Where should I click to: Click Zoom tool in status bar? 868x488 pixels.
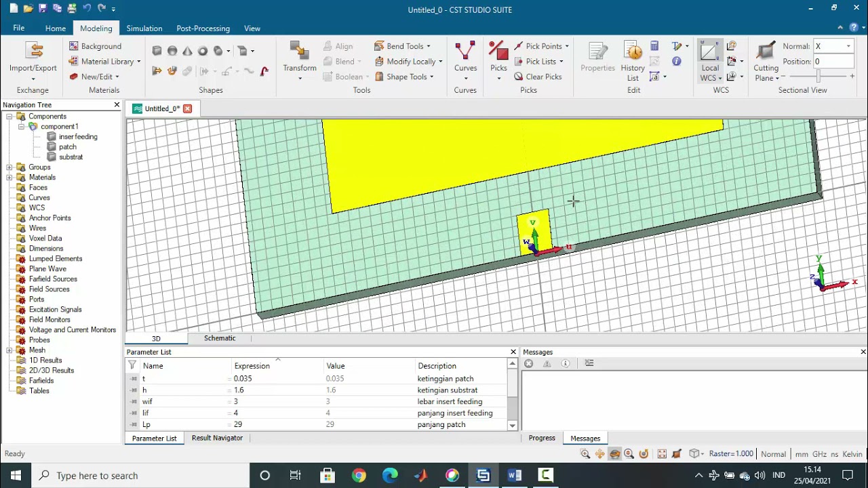[x=585, y=454]
